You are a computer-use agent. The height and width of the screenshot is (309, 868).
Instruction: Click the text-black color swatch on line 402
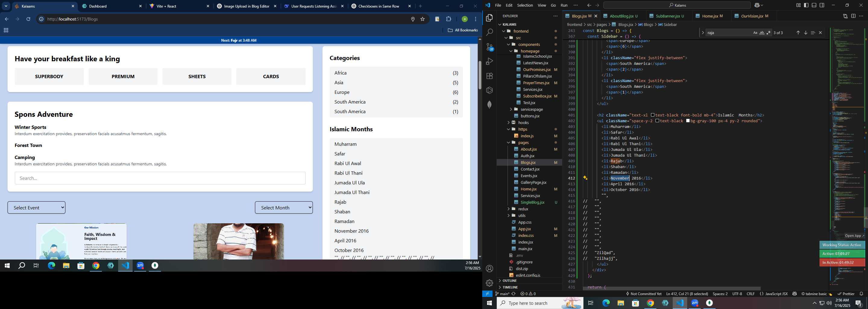click(657, 121)
